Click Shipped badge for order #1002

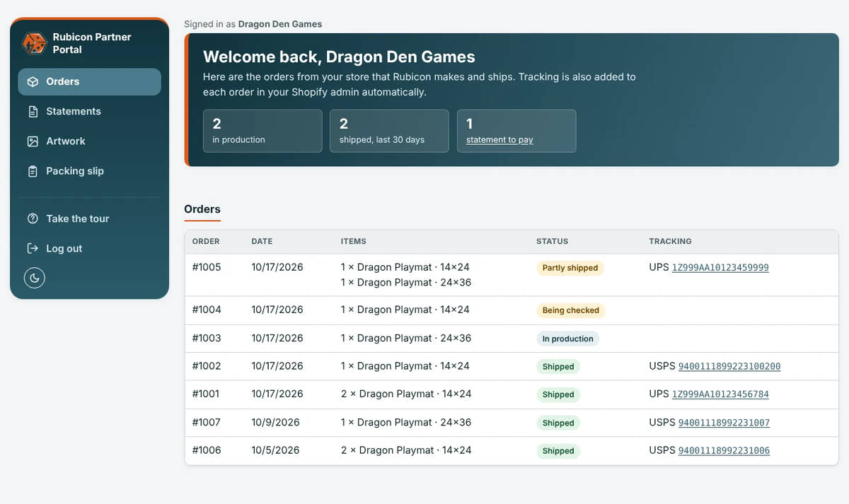pos(558,367)
